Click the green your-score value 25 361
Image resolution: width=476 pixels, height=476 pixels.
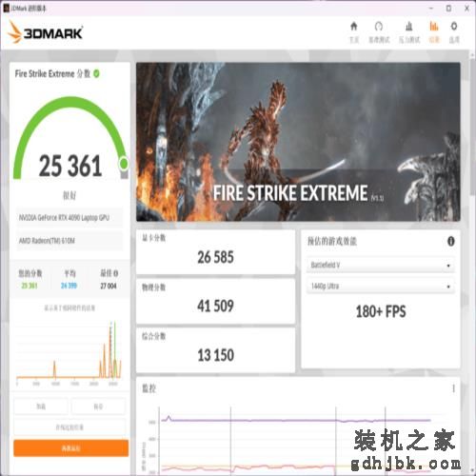click(30, 286)
